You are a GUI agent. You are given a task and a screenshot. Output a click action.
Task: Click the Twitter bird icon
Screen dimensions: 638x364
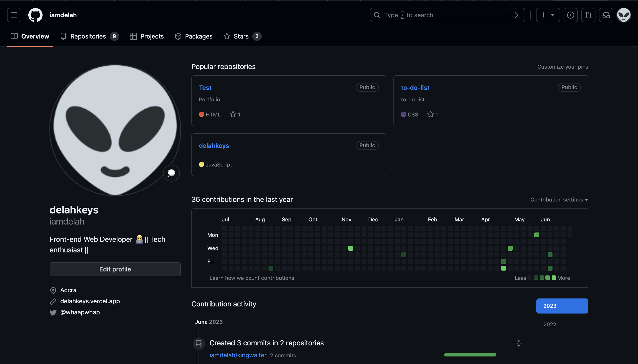pyautogui.click(x=53, y=312)
